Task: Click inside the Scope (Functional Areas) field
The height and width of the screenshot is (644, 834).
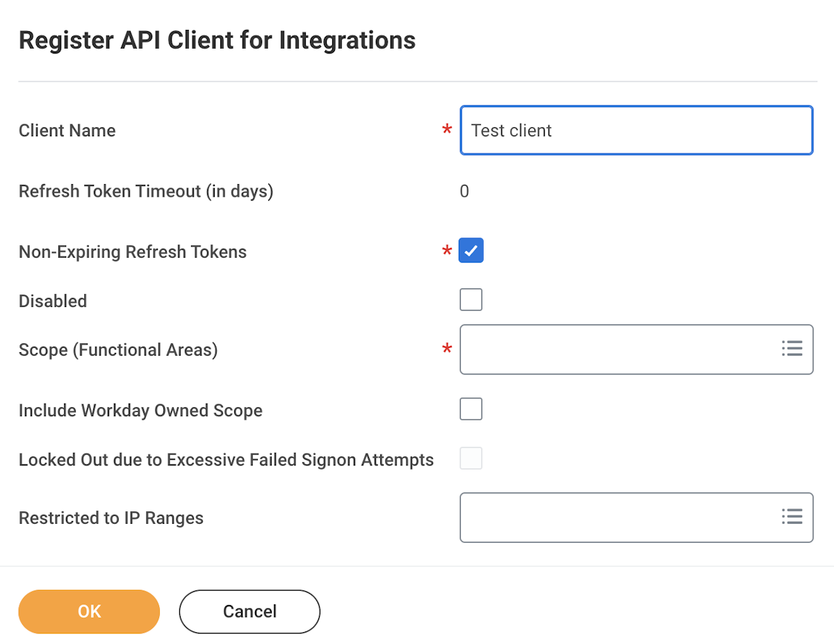Action: (619, 349)
